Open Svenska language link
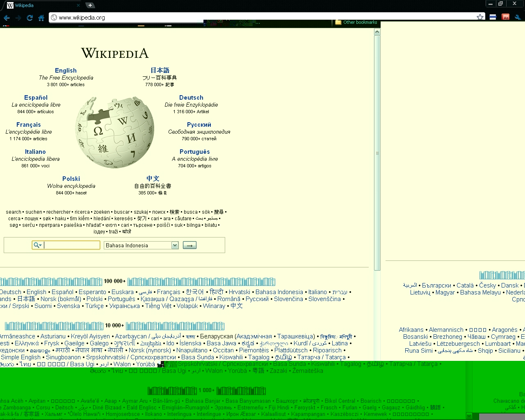Image resolution: width=525 pixels, height=420 pixels. coord(68,306)
